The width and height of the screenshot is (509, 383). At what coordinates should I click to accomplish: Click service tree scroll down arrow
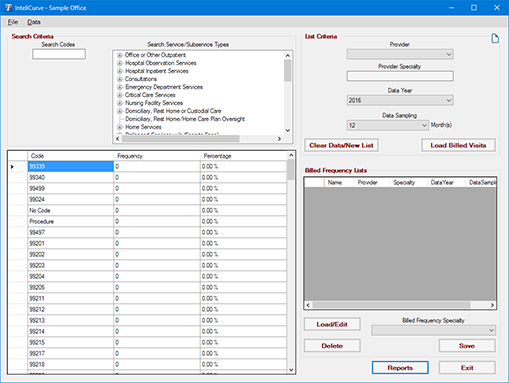tap(288, 130)
